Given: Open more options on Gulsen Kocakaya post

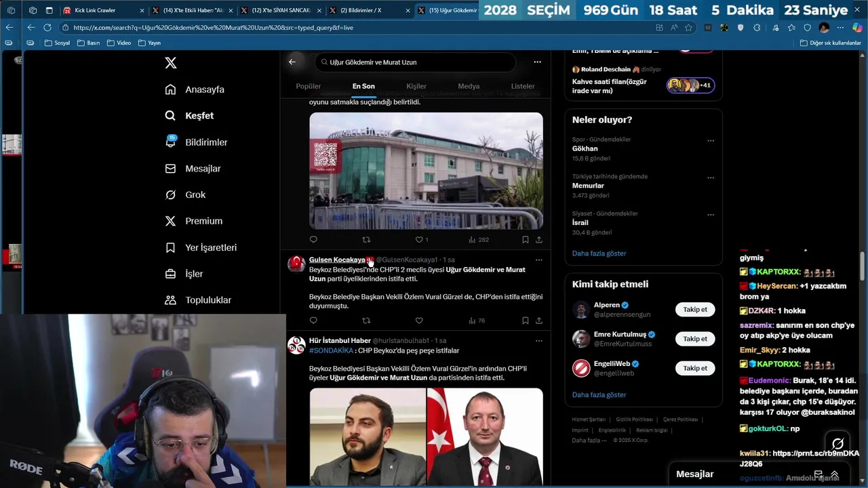Looking at the screenshot, I should point(539,260).
